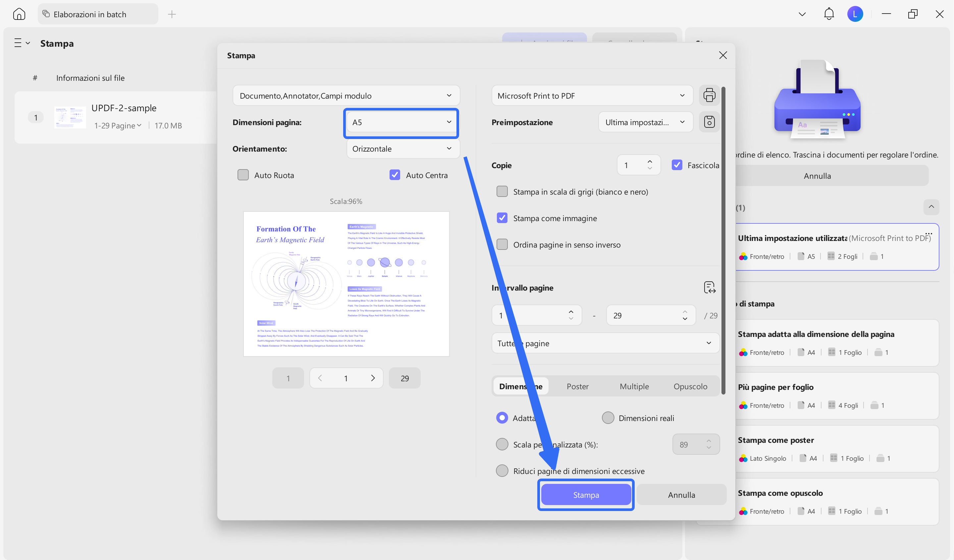This screenshot has height=560, width=954.
Task: Click Annulla in right side panel
Action: click(817, 175)
